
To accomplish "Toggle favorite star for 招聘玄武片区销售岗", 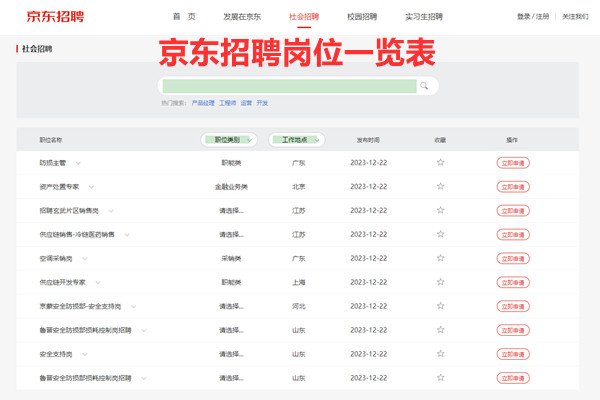I will [x=440, y=211].
